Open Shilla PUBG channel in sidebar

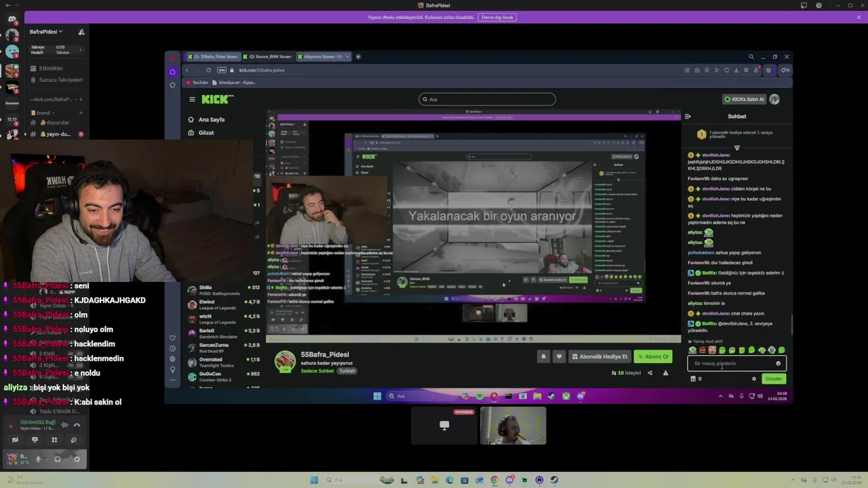pos(224,290)
